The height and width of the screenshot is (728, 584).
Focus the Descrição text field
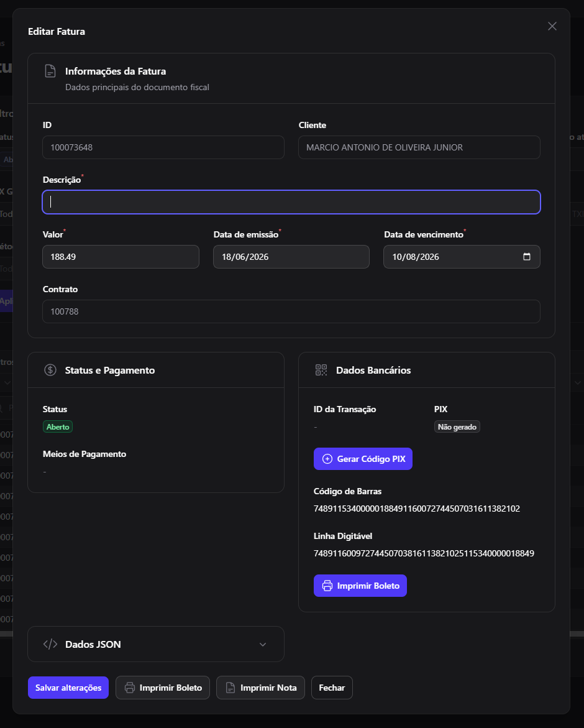coord(291,202)
